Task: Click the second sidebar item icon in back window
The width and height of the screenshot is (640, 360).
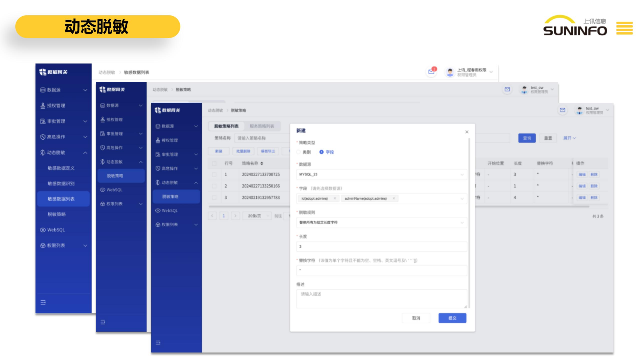Action: point(43,105)
